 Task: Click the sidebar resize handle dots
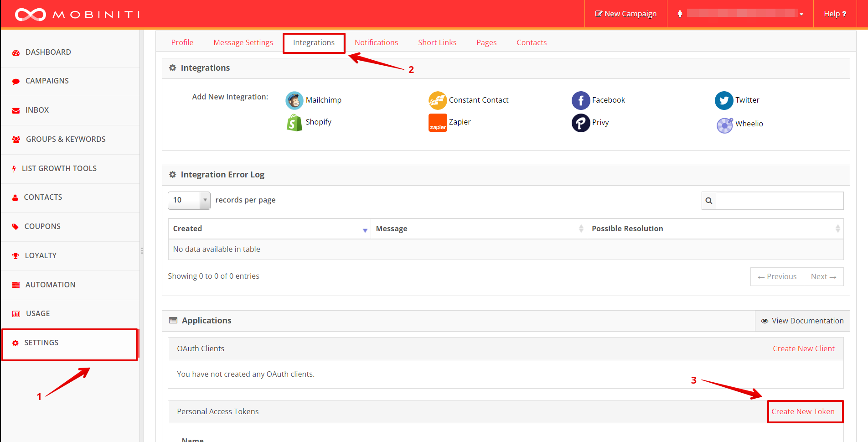coord(142,251)
